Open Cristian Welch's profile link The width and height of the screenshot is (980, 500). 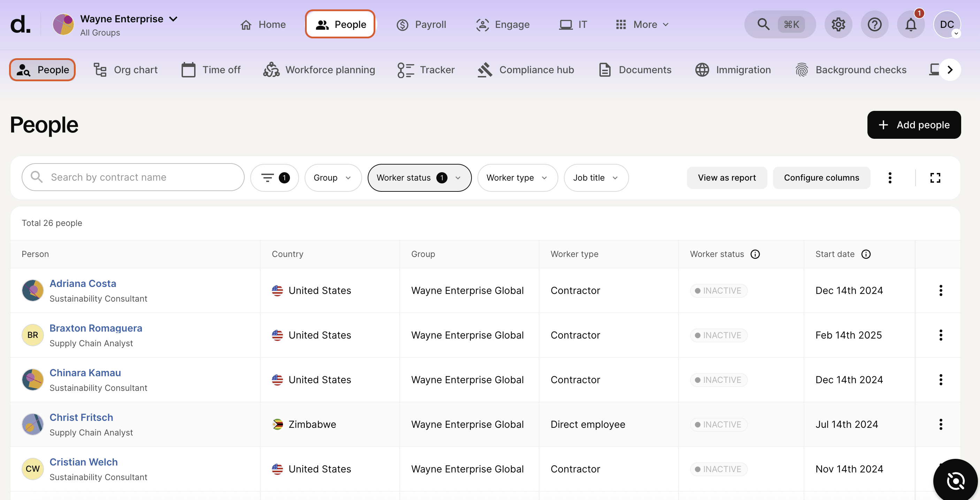(84, 462)
